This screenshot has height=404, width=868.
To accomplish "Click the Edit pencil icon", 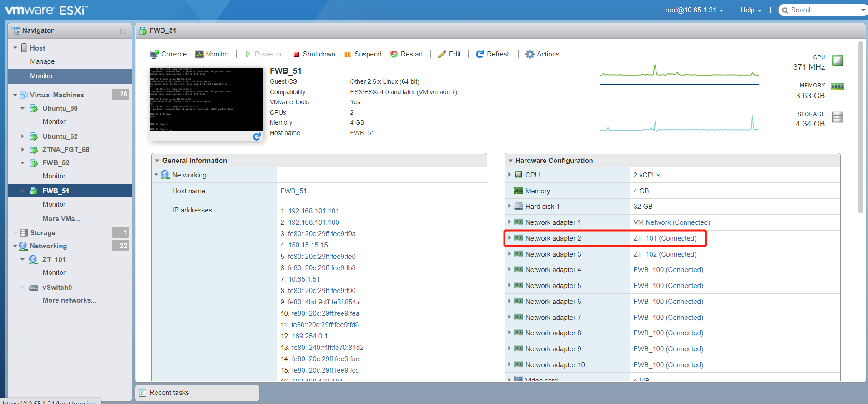I will pyautogui.click(x=442, y=54).
